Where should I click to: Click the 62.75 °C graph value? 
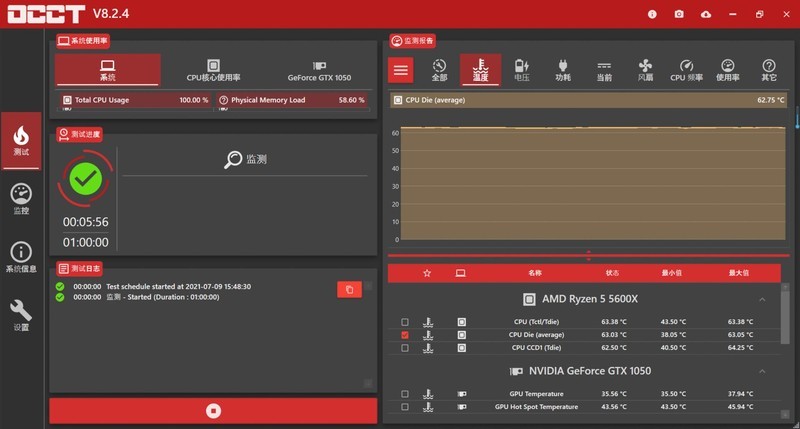(x=770, y=100)
